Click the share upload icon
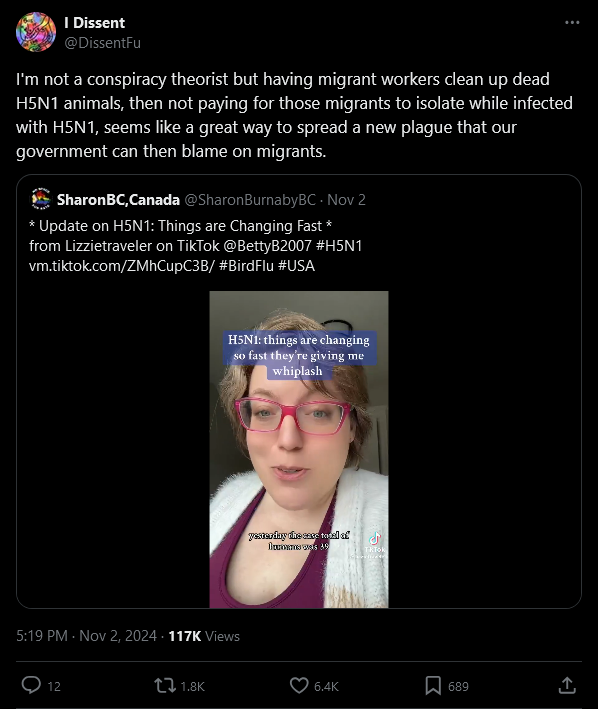 click(x=567, y=685)
